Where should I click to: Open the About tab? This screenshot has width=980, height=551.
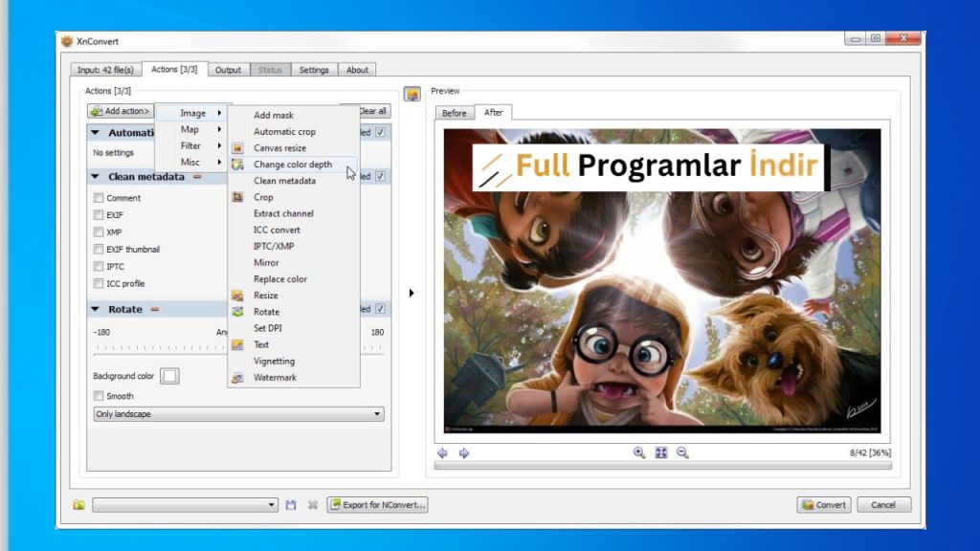pos(358,70)
